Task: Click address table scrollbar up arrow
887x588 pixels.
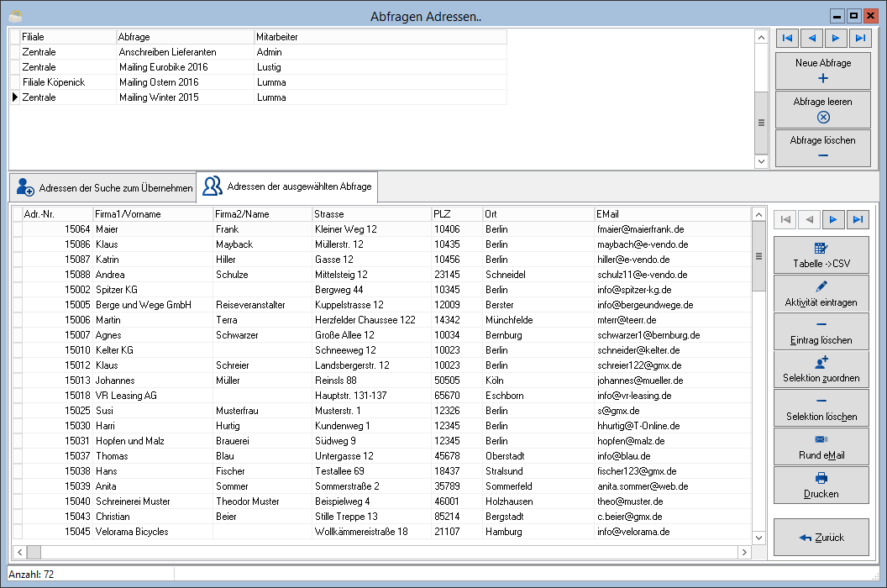Action: (758, 214)
